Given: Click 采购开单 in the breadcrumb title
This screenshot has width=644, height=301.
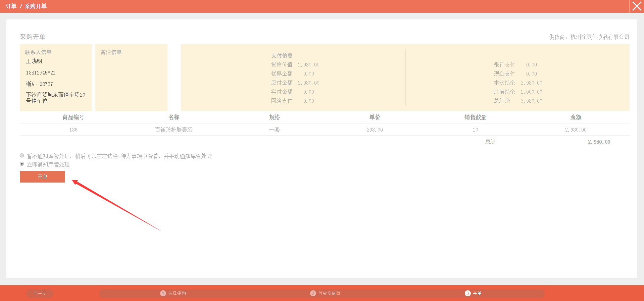Looking at the screenshot, I should click(x=36, y=6).
